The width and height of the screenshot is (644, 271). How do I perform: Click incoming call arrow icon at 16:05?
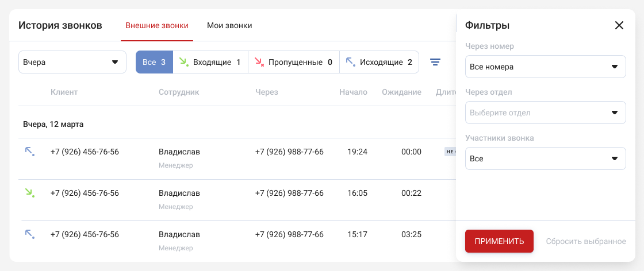pos(29,193)
